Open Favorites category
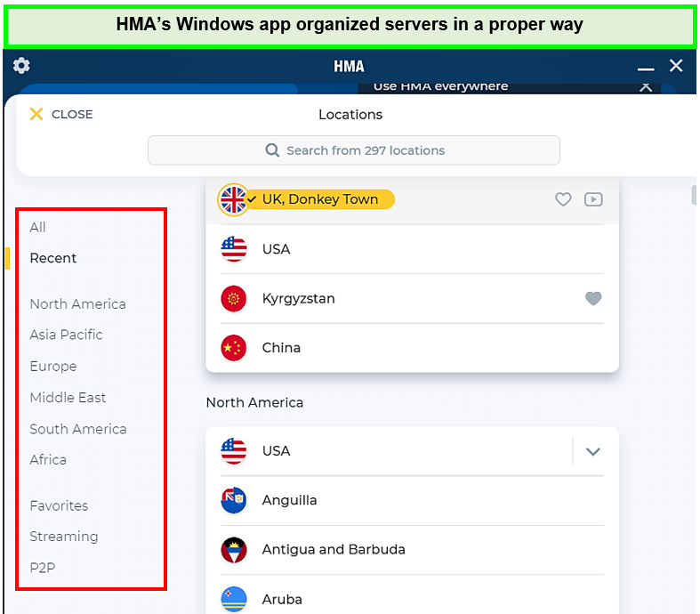This screenshot has height=614, width=700. click(x=59, y=506)
